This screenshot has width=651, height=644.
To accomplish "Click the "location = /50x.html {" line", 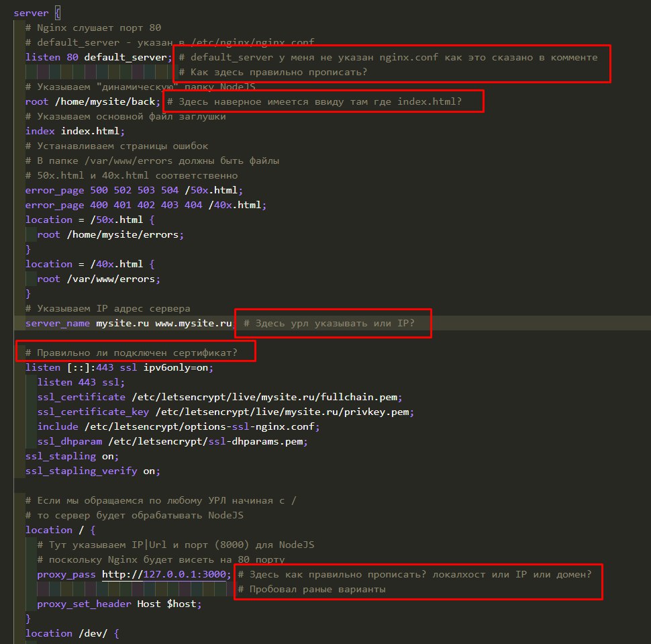I will (x=90, y=220).
